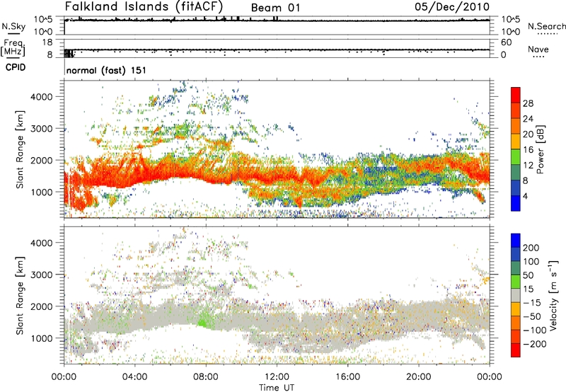This screenshot has width=566, height=392.
Task: Select the 'normal (fast) 151' mode text
Action: 106,70
